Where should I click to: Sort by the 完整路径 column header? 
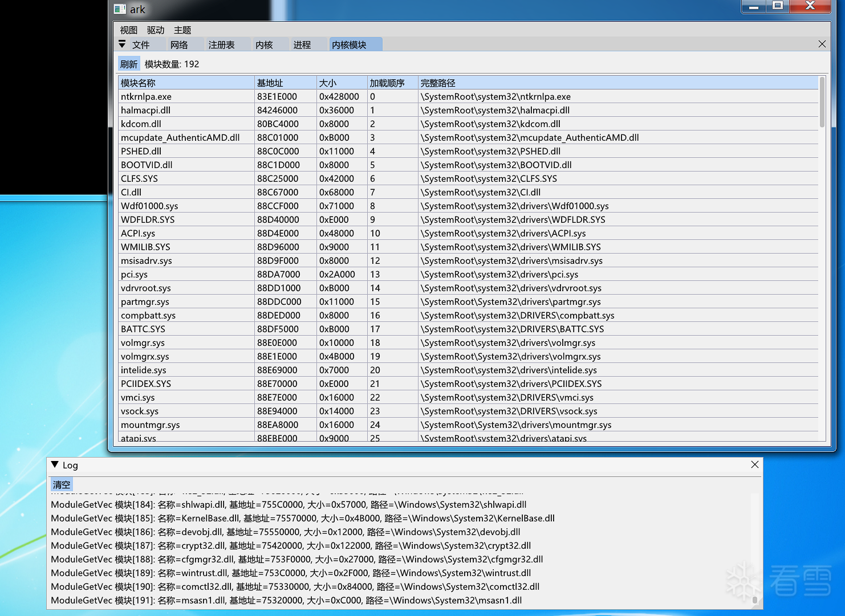click(618, 83)
